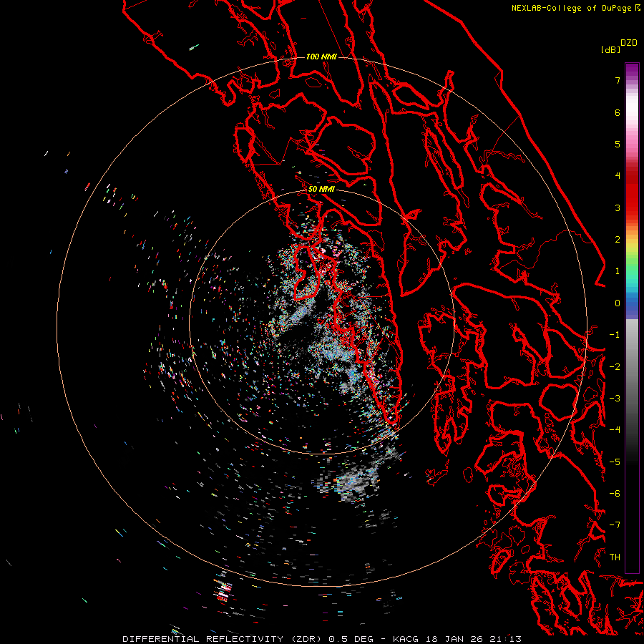Click the DZD [dB] legend title
Viewport: 644px width, 644px height.
coord(619,46)
